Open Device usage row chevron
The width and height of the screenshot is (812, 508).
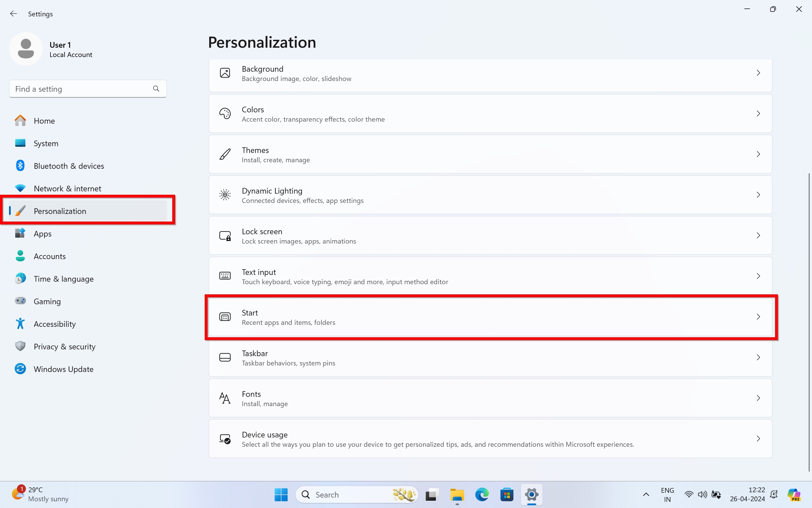pos(758,439)
